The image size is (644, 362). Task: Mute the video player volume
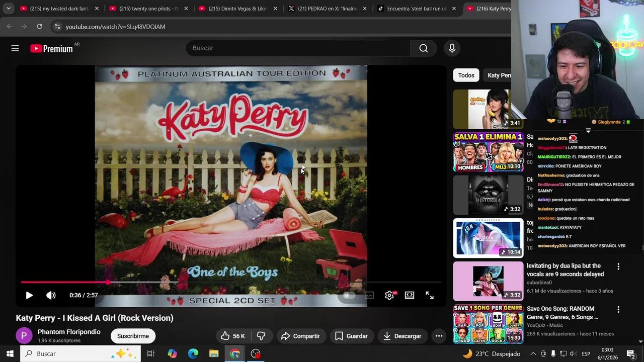pyautogui.click(x=51, y=295)
